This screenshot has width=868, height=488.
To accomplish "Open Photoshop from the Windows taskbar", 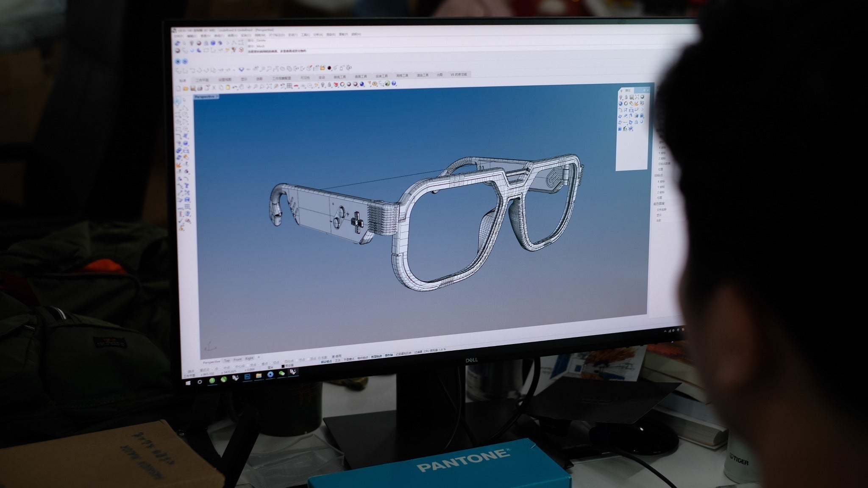I will 247,376.
